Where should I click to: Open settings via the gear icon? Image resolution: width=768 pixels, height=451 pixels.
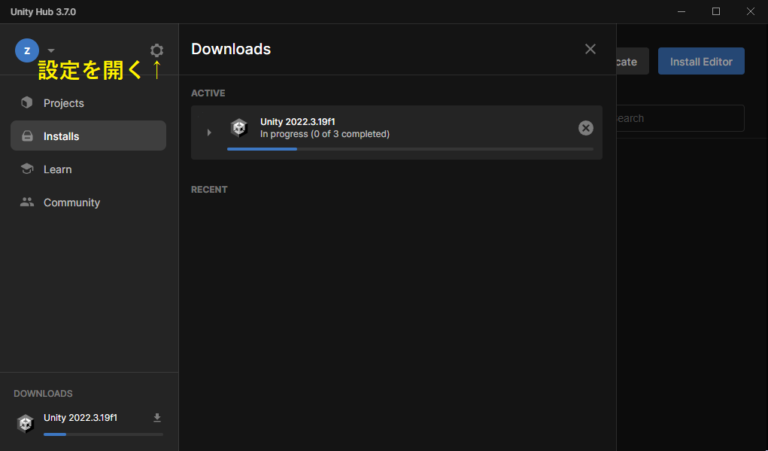point(156,50)
